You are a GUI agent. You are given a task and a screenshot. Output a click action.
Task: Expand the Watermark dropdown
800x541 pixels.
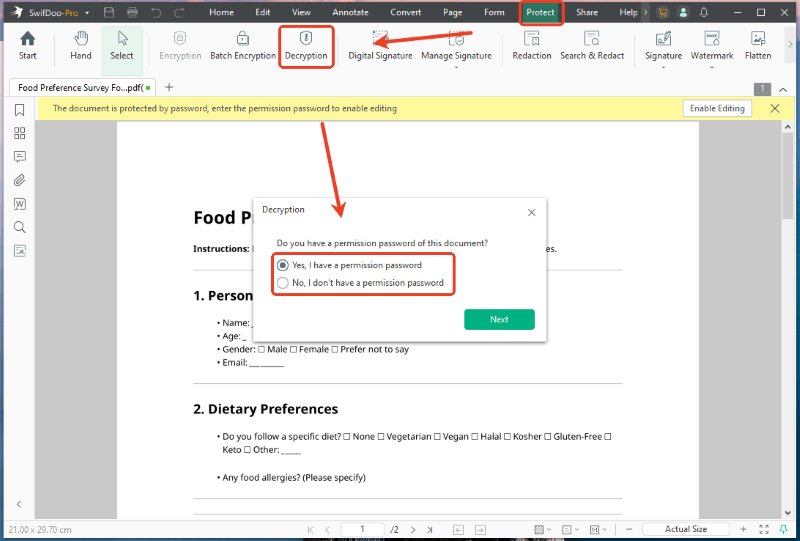pos(712,66)
